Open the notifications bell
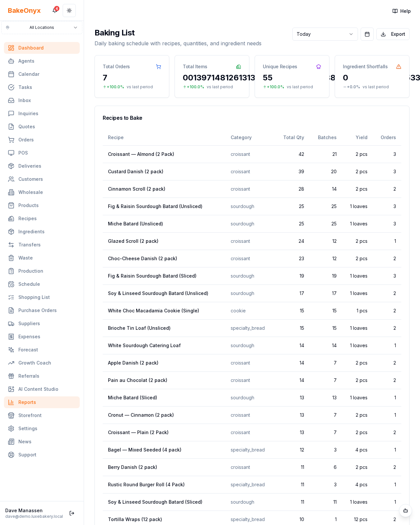 coord(55,10)
